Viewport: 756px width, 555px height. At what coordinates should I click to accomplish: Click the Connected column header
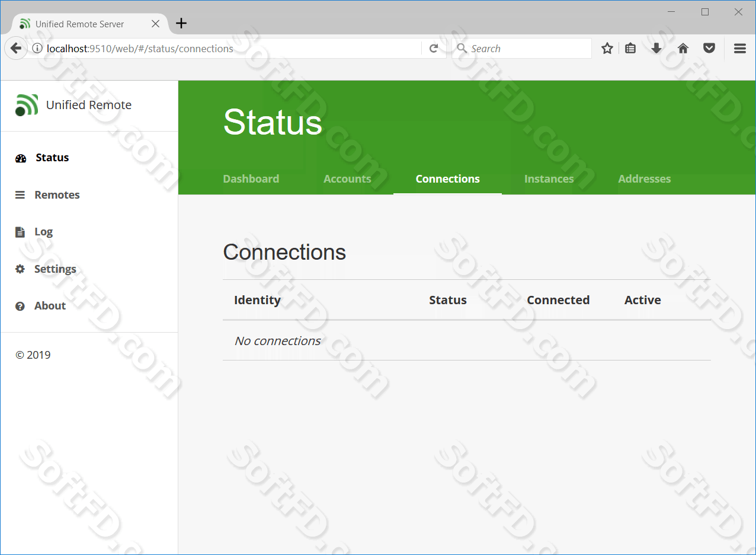tap(558, 300)
